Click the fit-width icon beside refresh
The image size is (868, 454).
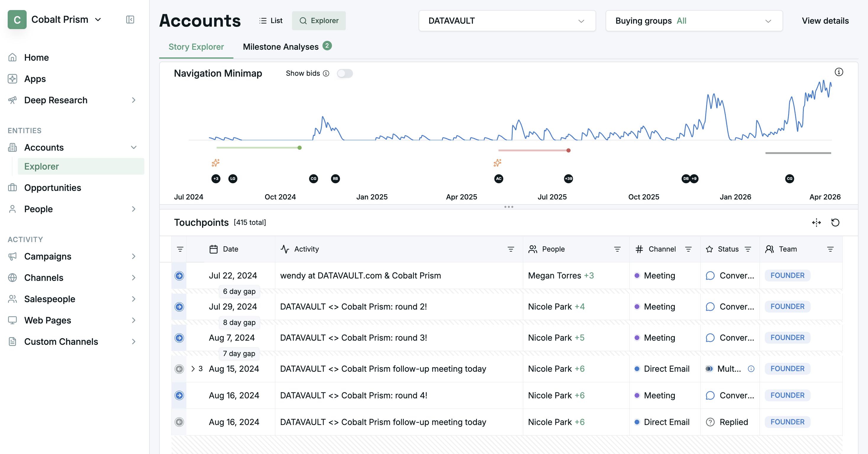tap(816, 223)
